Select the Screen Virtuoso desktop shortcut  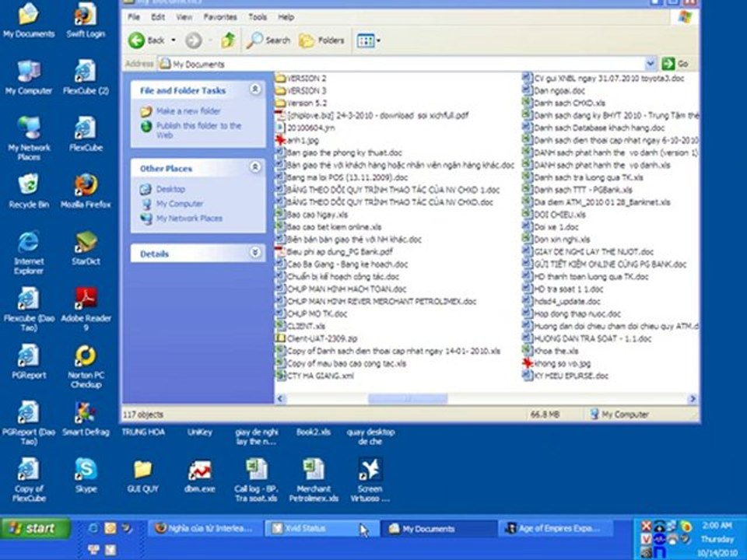pyautogui.click(x=370, y=480)
